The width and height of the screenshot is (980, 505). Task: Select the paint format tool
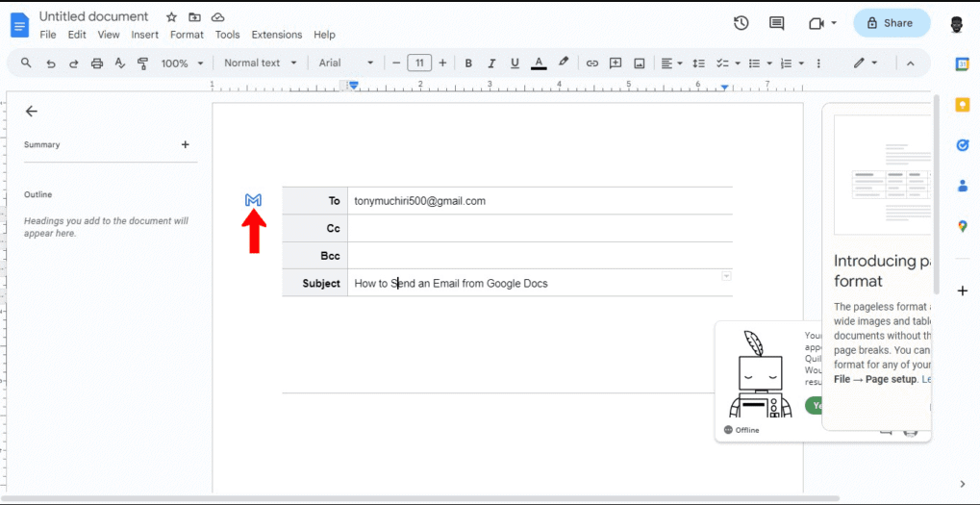[143, 63]
